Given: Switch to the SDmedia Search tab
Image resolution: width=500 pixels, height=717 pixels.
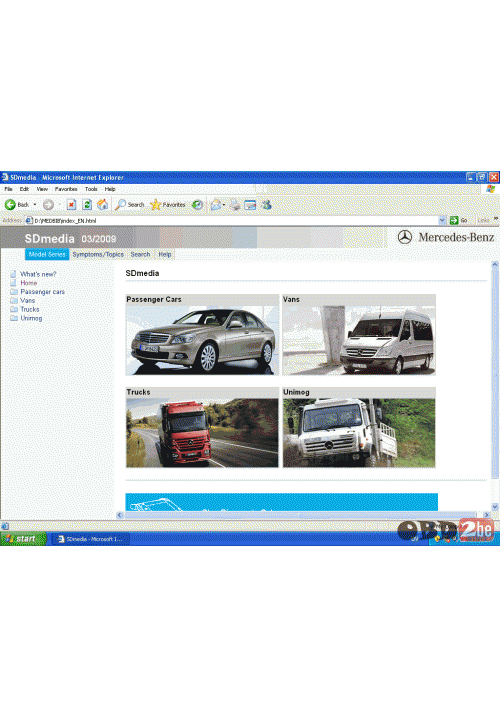Looking at the screenshot, I should [x=140, y=254].
